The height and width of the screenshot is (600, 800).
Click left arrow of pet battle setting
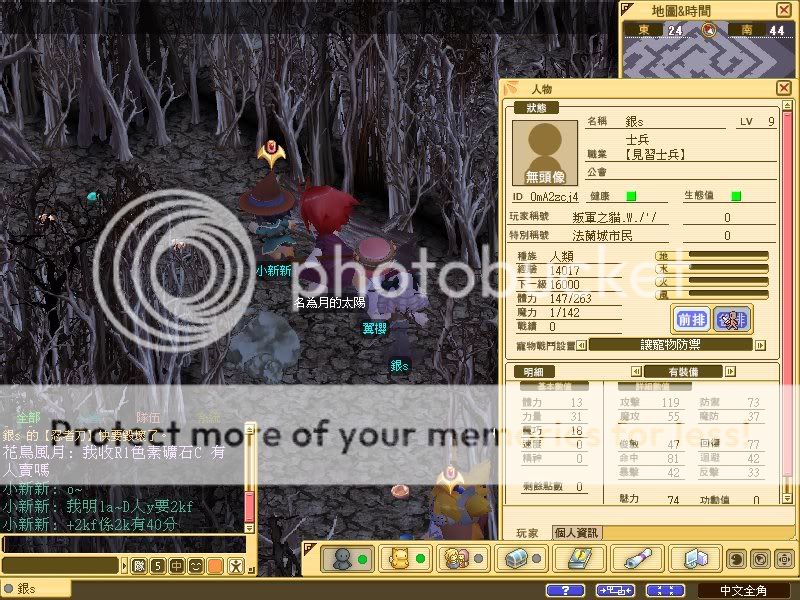(x=581, y=346)
